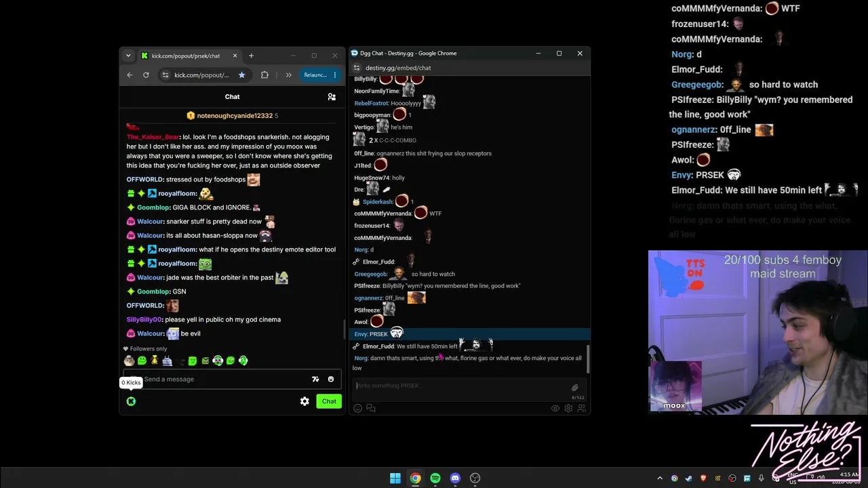The image size is (868, 488).
Task: Open extensions puzzle icon in Kick window
Action: click(x=264, y=75)
